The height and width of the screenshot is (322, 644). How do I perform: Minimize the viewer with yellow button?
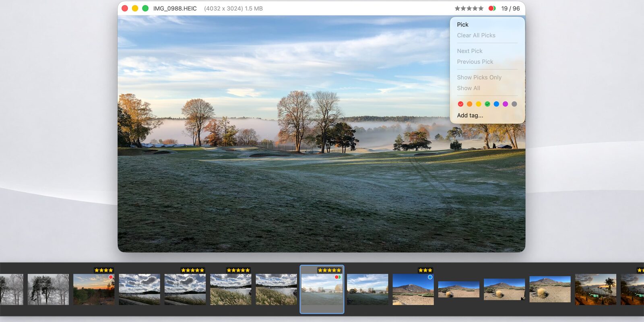(x=135, y=8)
